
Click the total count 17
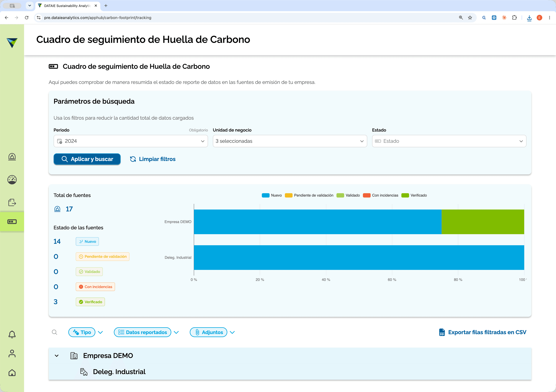(69, 209)
